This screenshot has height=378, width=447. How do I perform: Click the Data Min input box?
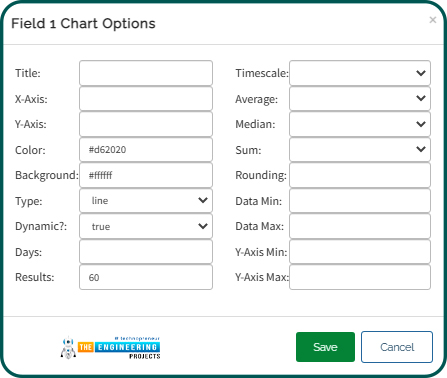click(360, 201)
